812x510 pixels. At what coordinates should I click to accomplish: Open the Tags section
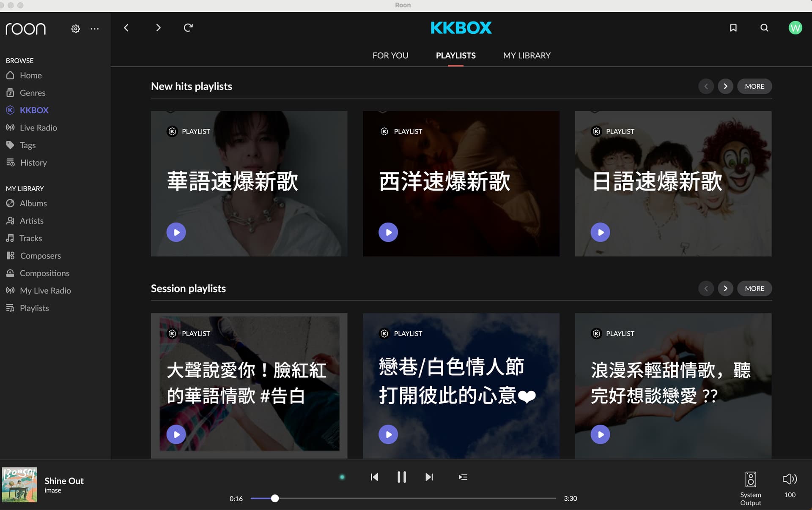pyautogui.click(x=27, y=145)
